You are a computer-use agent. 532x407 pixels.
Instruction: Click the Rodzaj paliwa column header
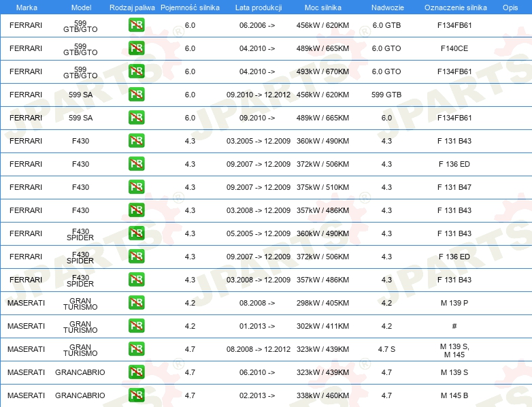click(x=132, y=7)
